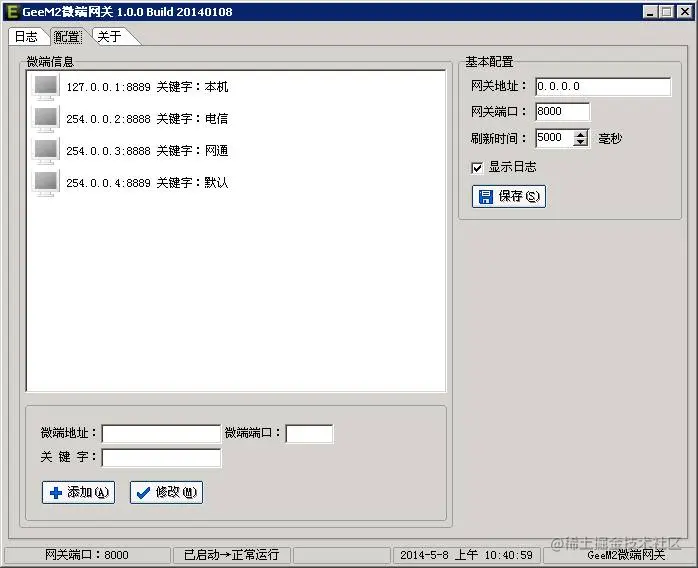This screenshot has height=568, width=698.
Task: Decrease 刷新时间 with the down arrow
Action: tap(580, 142)
